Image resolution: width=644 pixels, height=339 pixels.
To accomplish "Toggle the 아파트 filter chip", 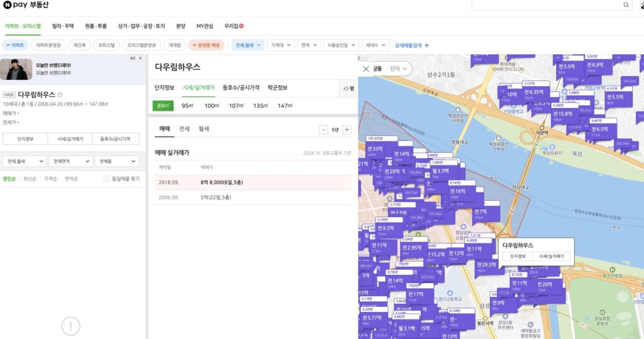I will click(15, 45).
